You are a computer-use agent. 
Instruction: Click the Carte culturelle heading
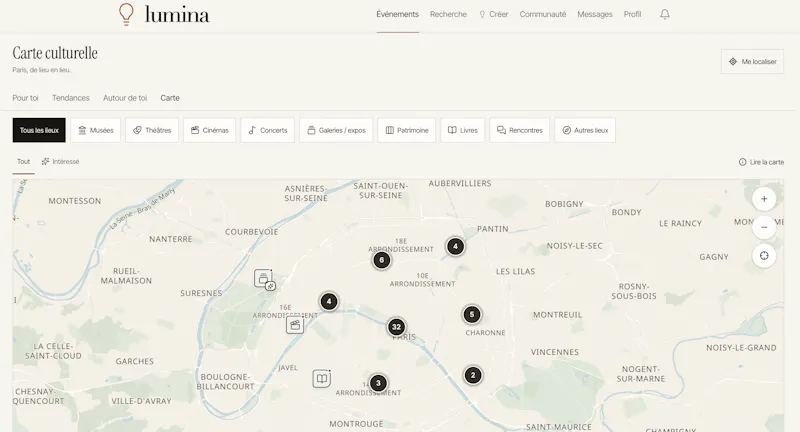pos(55,53)
